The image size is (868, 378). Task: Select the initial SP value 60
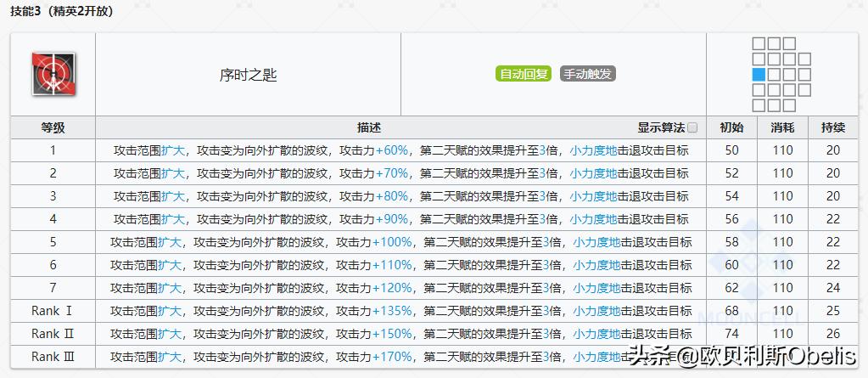point(732,265)
